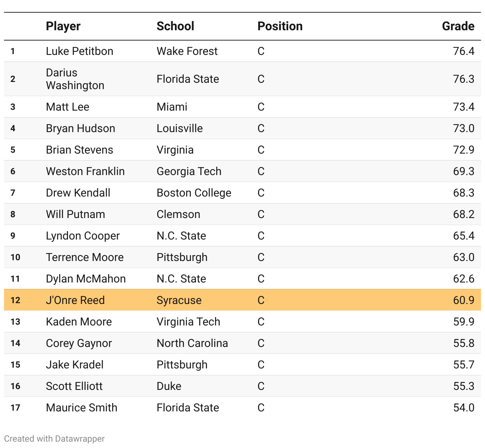Click the Grade column header
485x448 pixels.
click(x=458, y=26)
